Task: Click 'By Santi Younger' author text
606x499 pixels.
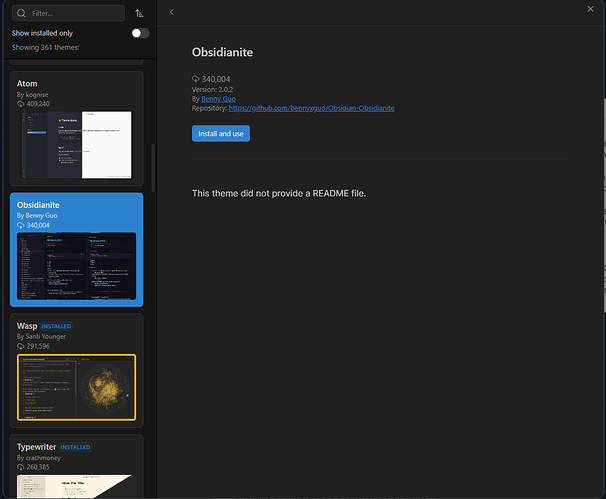Action: (x=41, y=337)
